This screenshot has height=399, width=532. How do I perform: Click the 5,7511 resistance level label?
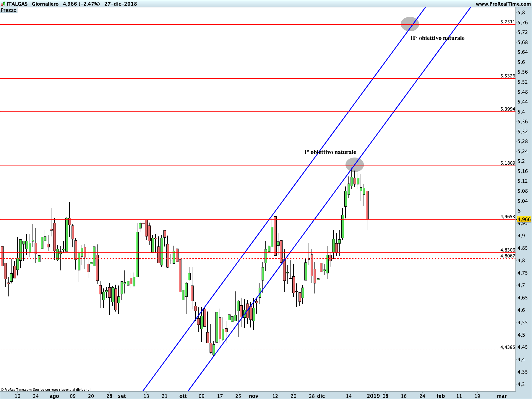[x=508, y=22]
